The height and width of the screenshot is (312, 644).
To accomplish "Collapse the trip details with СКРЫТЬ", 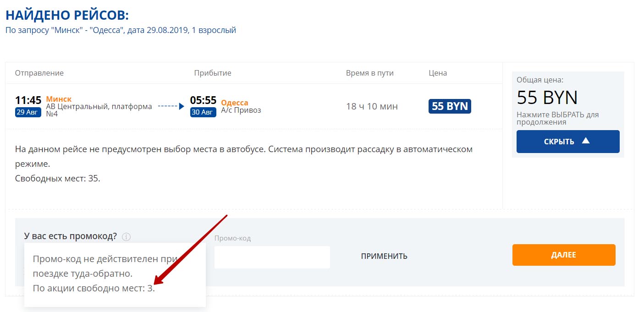I will [567, 142].
